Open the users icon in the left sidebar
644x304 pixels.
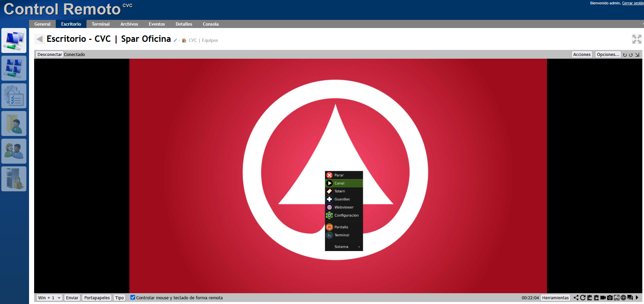pyautogui.click(x=14, y=151)
